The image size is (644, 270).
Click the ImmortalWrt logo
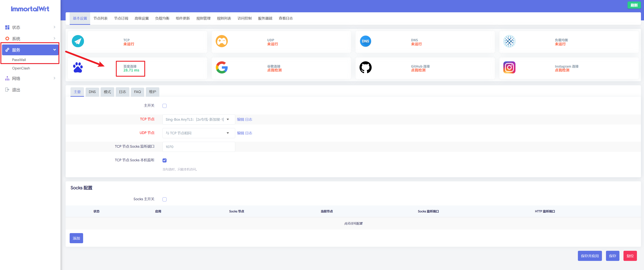(x=30, y=9)
